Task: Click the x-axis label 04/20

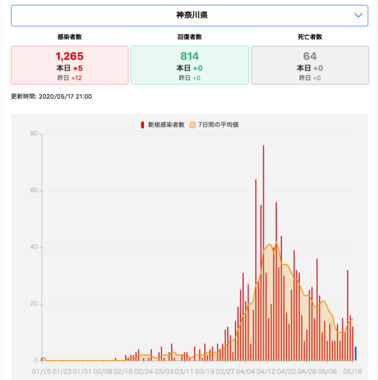Action: tap(286, 371)
